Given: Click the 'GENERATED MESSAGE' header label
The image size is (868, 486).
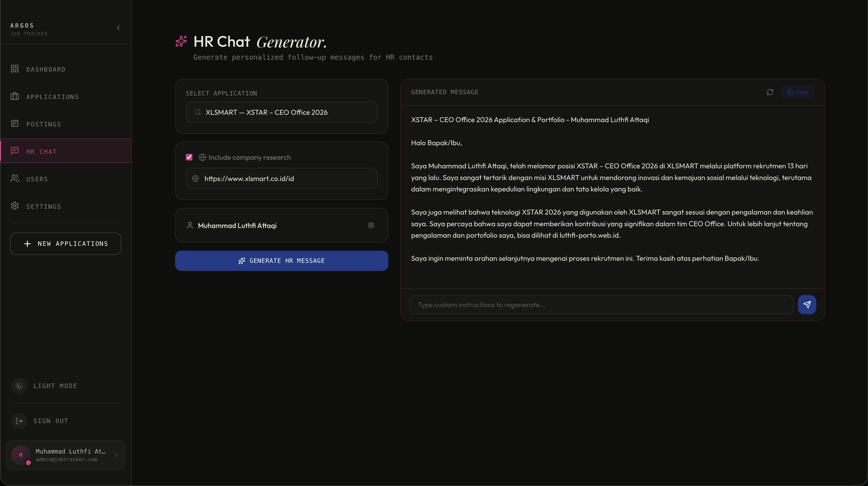Looking at the screenshot, I should point(445,92).
